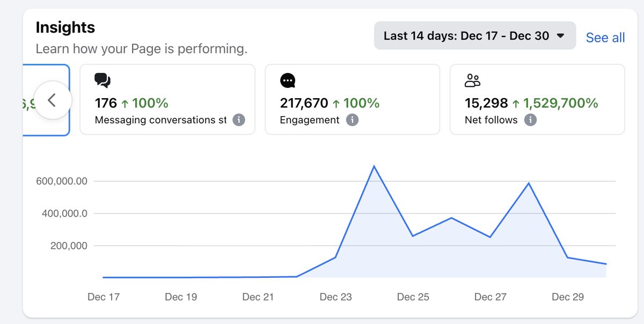Select the Engagement card showing 217,670
644x324 pixels.
tap(353, 99)
